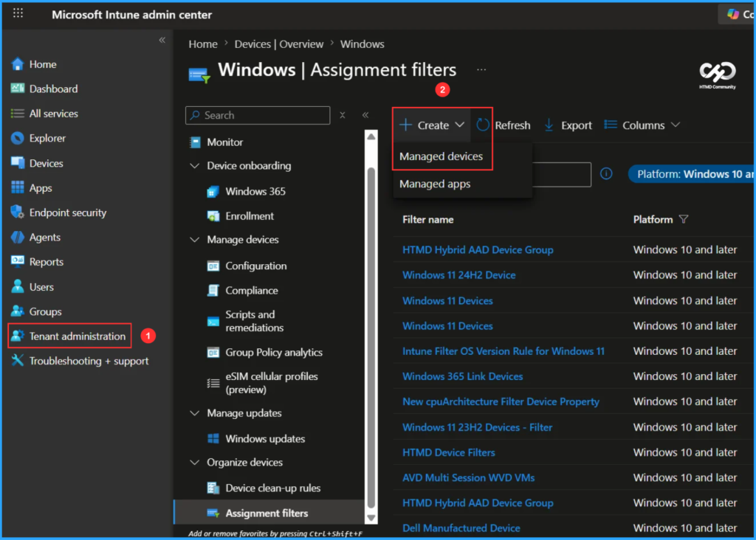Open the app launcher waffle icon

coord(18,13)
